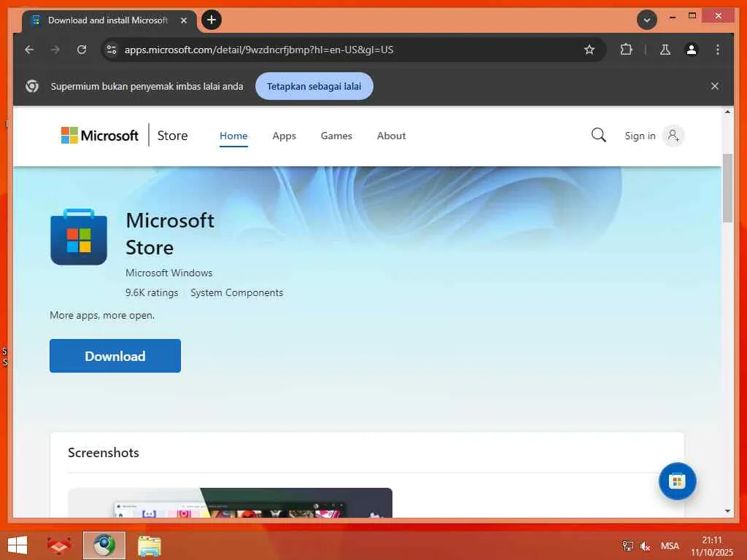The height and width of the screenshot is (560, 747).
Task: Click the Screenshots section heading
Action: (x=104, y=452)
